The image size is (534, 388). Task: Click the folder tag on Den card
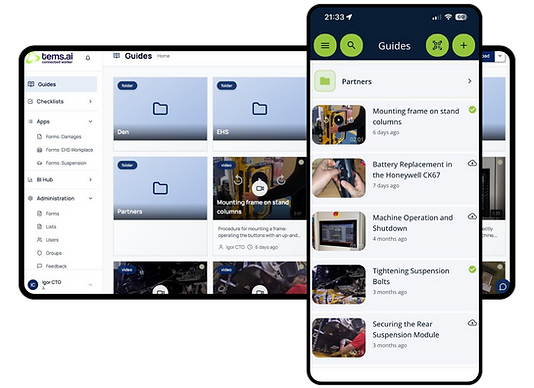pos(127,86)
